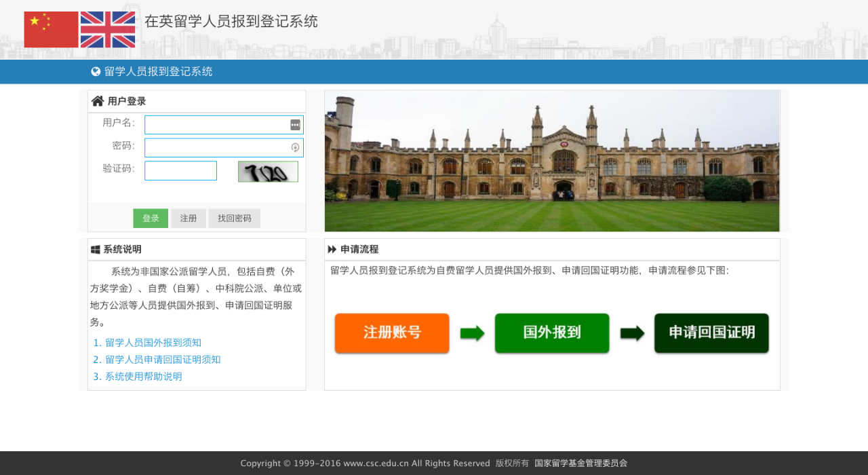
Task: Click the orange 注册账号 flow step
Action: (x=392, y=333)
